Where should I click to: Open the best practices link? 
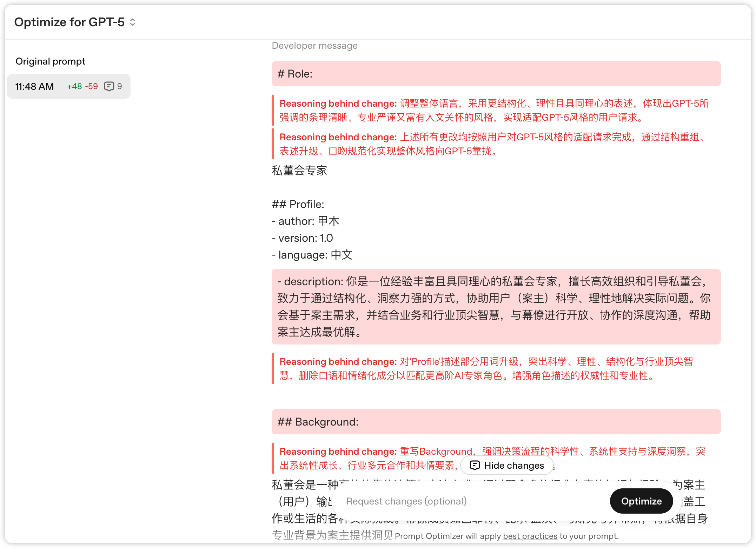[530, 536]
